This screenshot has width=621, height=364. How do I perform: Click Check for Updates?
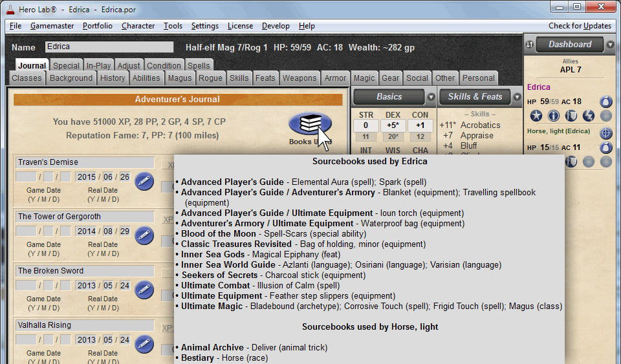coord(580,26)
